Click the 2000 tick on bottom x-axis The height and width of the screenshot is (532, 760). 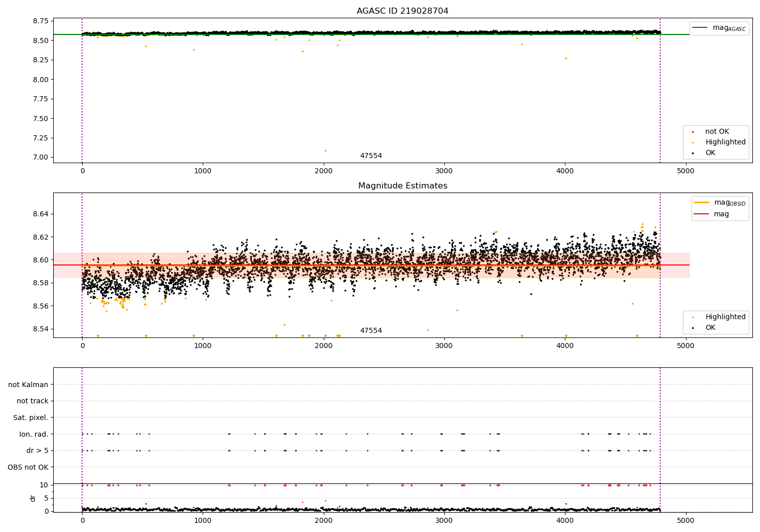(x=324, y=520)
